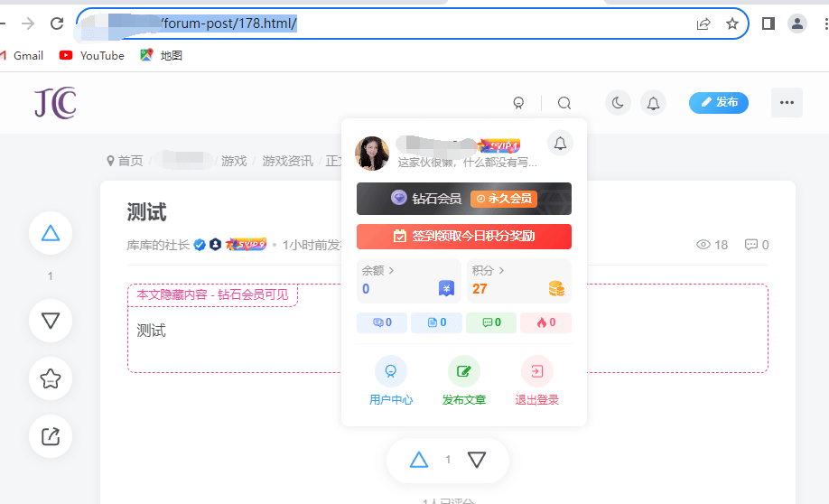Bookmark this page with the star icon

(x=731, y=23)
